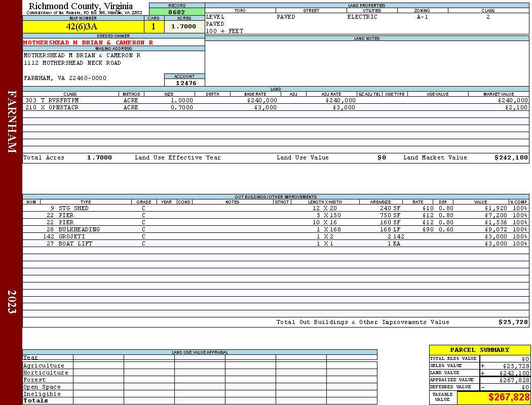The image size is (532, 405).
Task: Click appraised value $267,828 in summary
Action: click(x=514, y=380)
